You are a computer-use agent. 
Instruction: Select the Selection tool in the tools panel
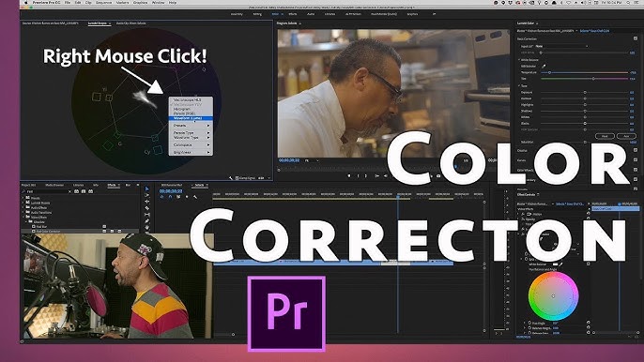point(147,189)
